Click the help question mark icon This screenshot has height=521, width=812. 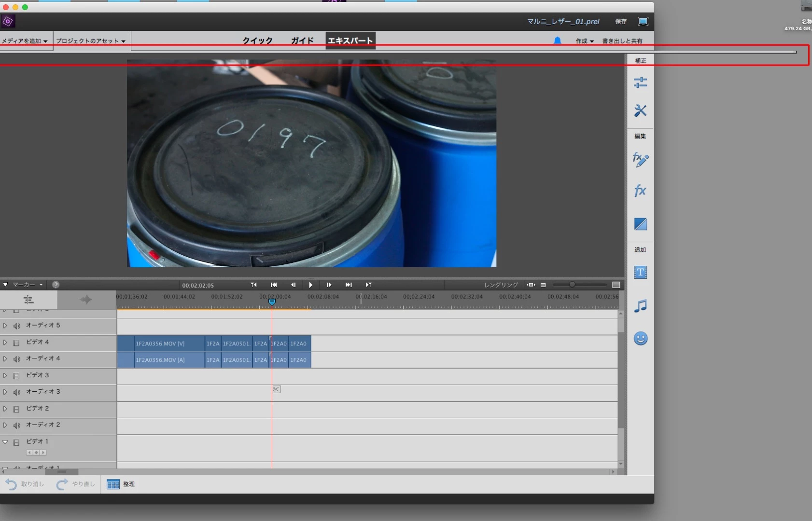(56, 285)
